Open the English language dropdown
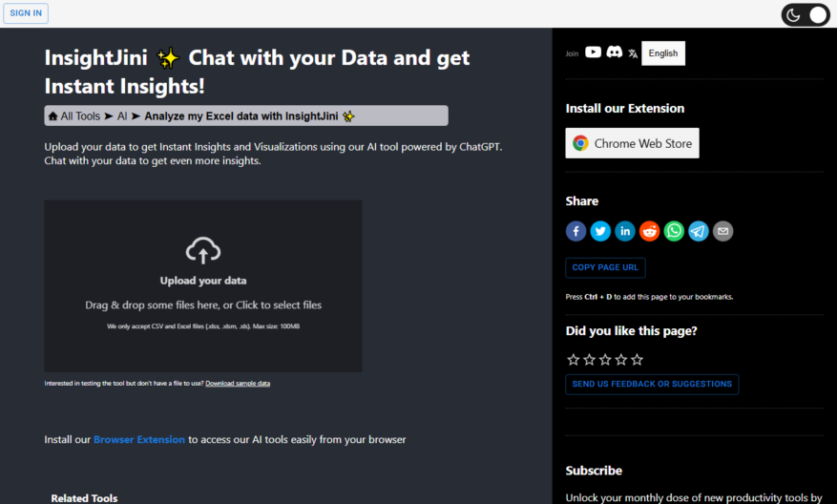Image resolution: width=837 pixels, height=504 pixels. [x=663, y=53]
